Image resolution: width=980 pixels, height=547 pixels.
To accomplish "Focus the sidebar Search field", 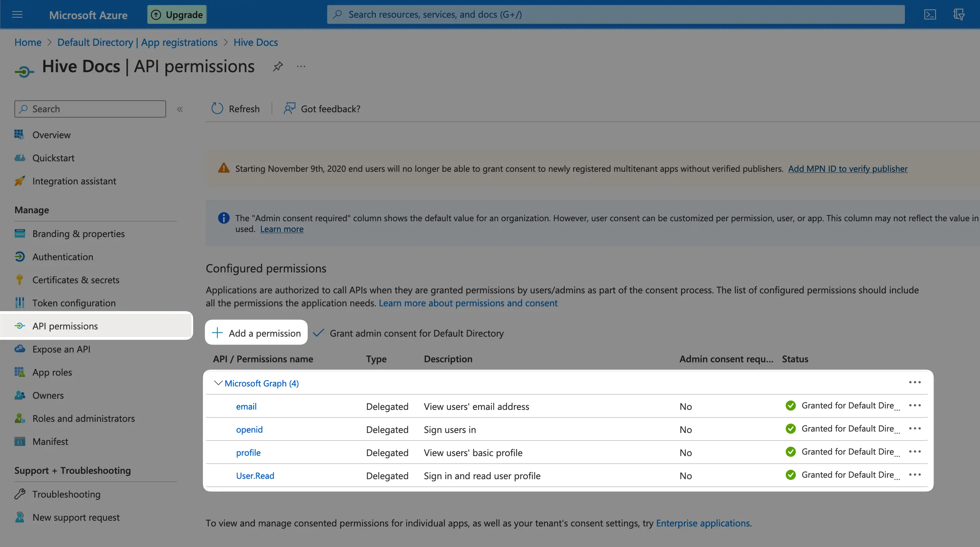I will [x=90, y=109].
